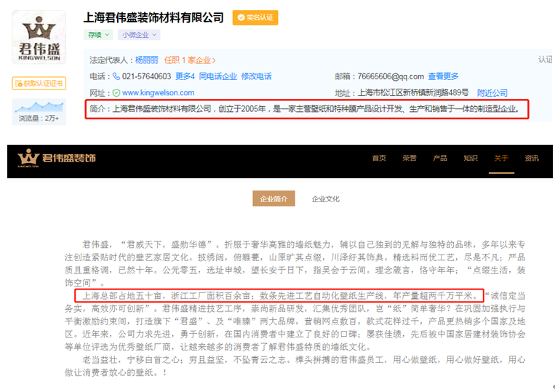Click the verified shield icon by the website

point(116,93)
